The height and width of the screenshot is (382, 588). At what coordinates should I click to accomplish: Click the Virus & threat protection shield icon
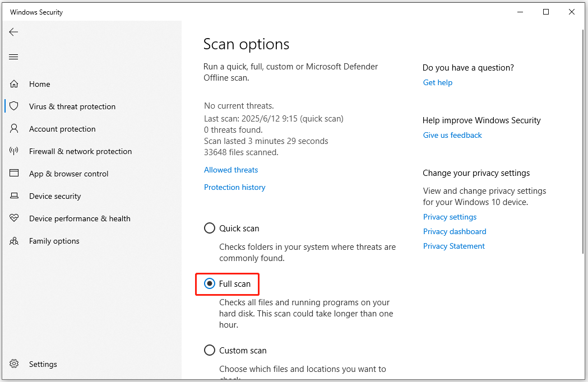click(x=14, y=106)
